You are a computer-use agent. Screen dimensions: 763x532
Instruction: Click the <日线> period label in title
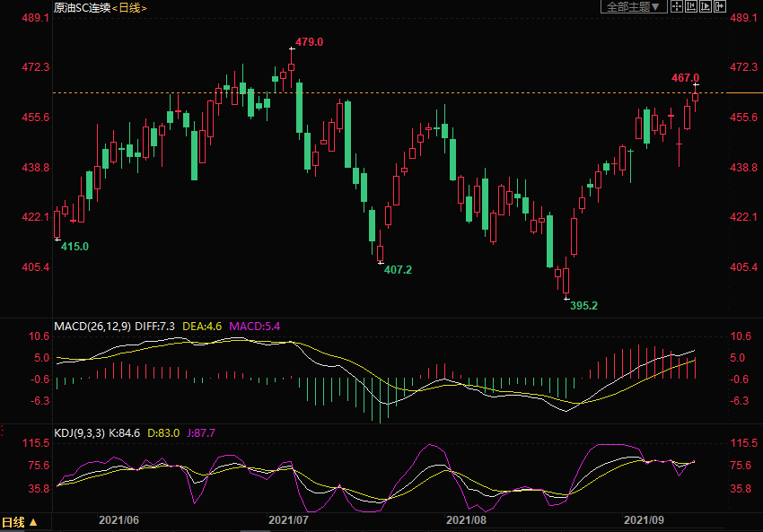point(129,8)
